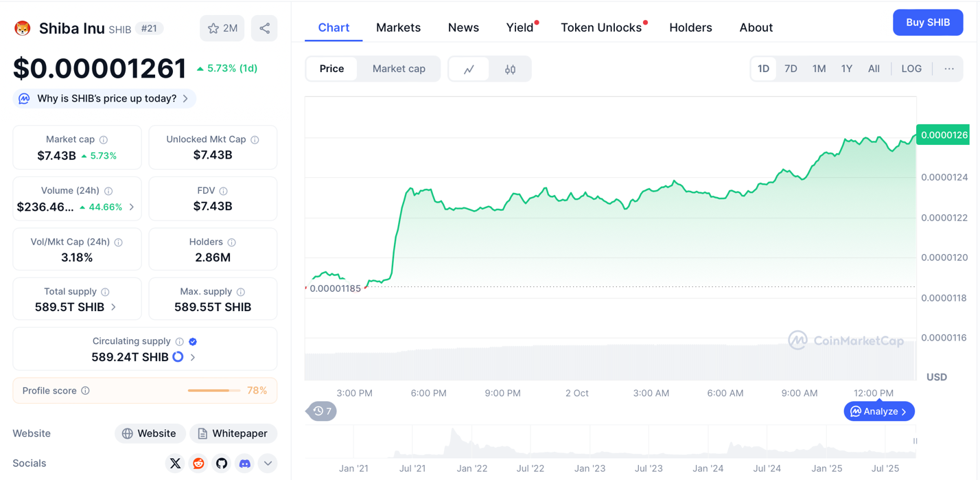Open the GitHub social icon
The image size is (980, 480).
tap(222, 464)
